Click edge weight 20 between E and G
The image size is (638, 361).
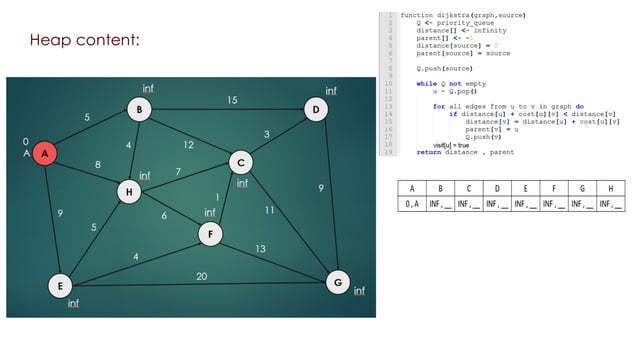point(202,276)
